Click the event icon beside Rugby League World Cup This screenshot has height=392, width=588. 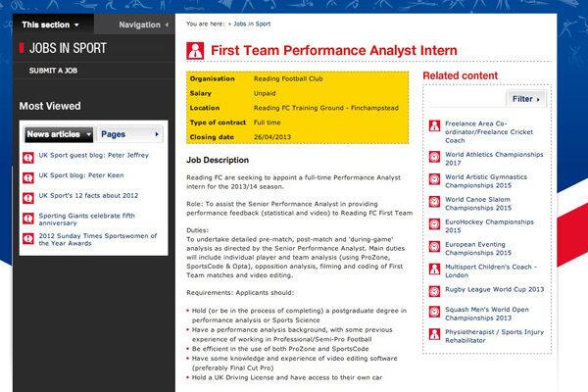coord(434,291)
